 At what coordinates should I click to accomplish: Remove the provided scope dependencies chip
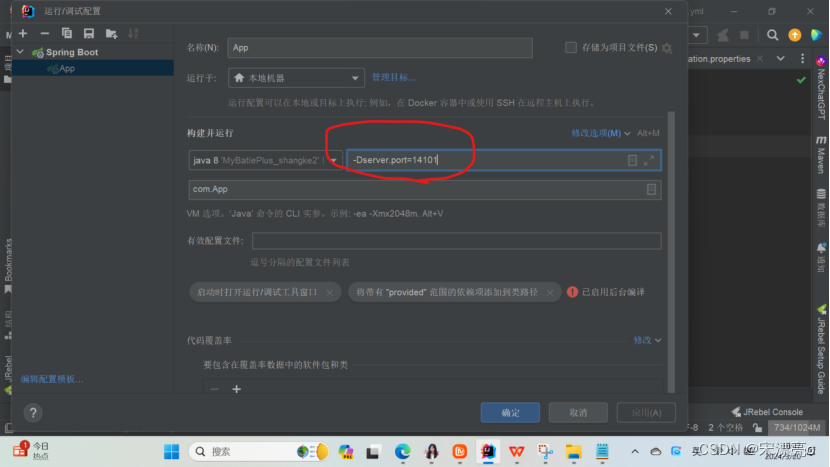[x=550, y=292]
